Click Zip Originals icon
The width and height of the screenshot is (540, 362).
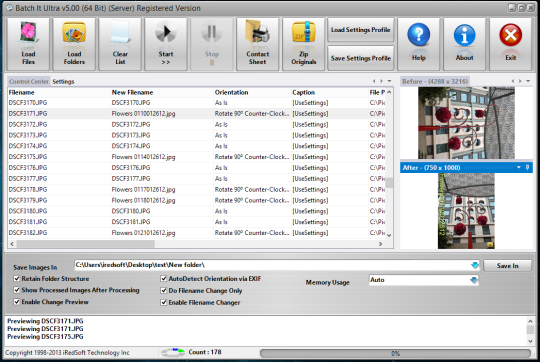coord(303,32)
